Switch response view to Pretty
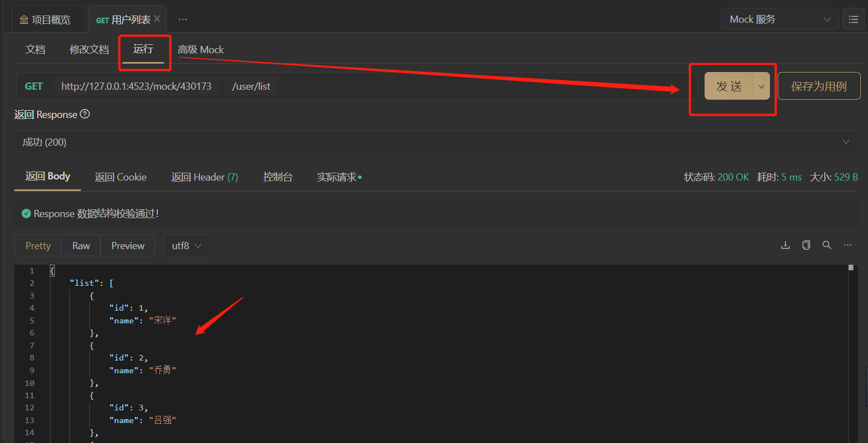The height and width of the screenshot is (443, 868). coord(37,245)
